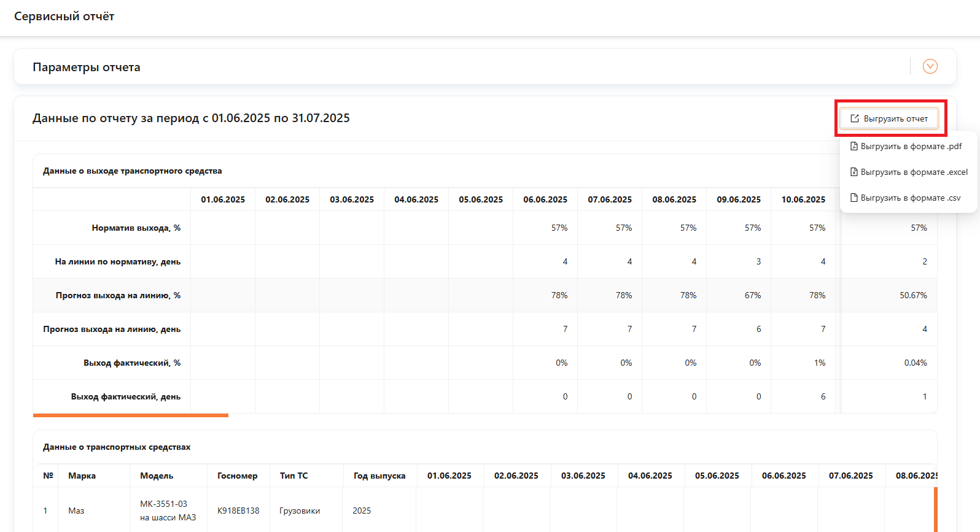Click the orange vertical scrollbar beside vehicles table

(x=935, y=509)
